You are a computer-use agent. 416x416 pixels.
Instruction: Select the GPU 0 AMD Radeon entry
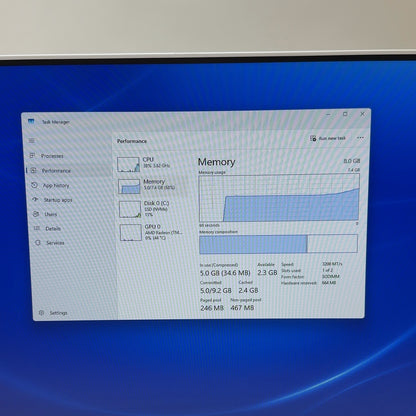(152, 232)
